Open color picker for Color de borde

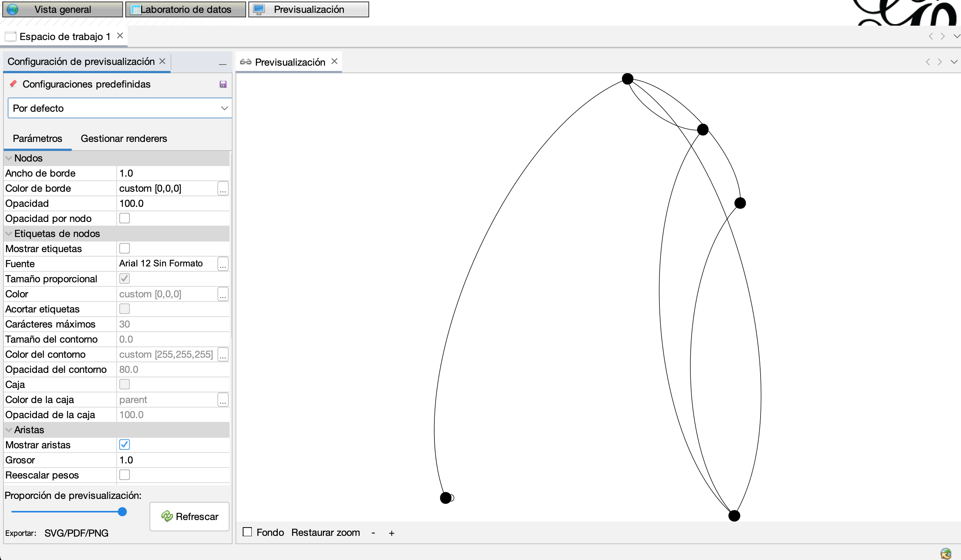click(x=223, y=188)
